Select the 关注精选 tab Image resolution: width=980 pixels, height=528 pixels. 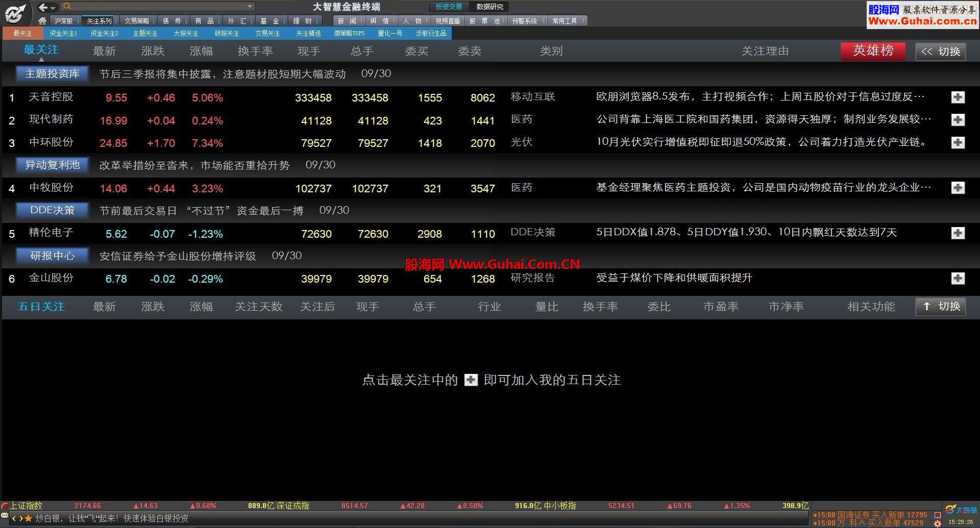[308, 33]
